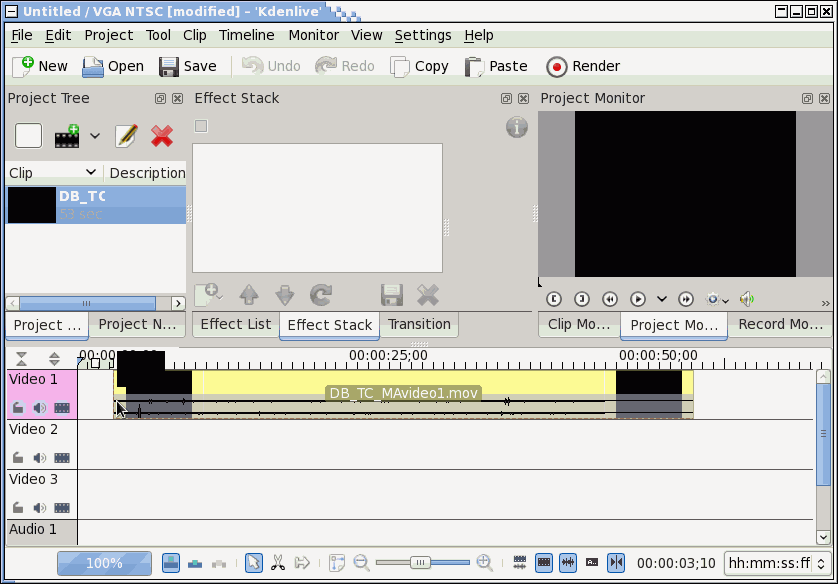Expand the Add Clip dropdown arrow
Image resolution: width=838 pixels, height=584 pixels.
pyautogui.click(x=95, y=136)
